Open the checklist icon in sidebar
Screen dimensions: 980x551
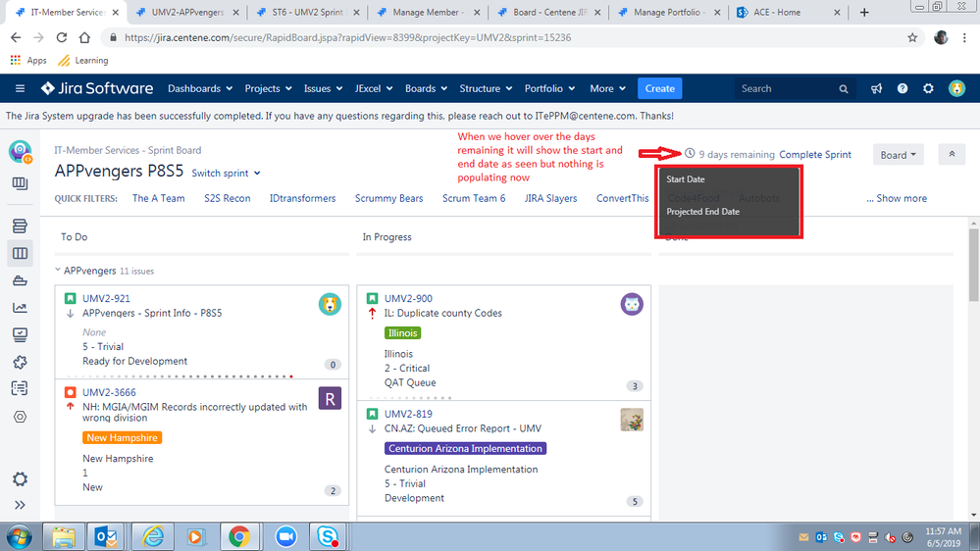[x=20, y=388]
